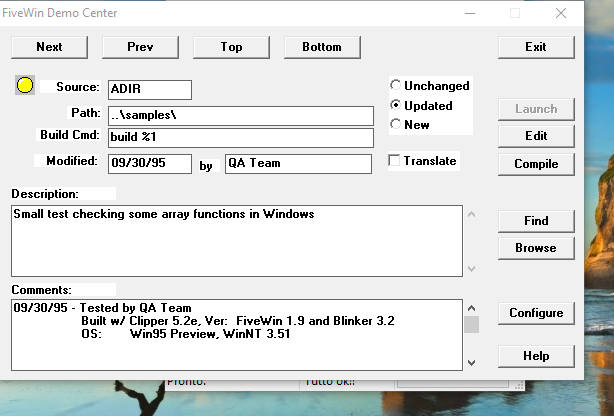Click the Source field containing ADIR

150,89
